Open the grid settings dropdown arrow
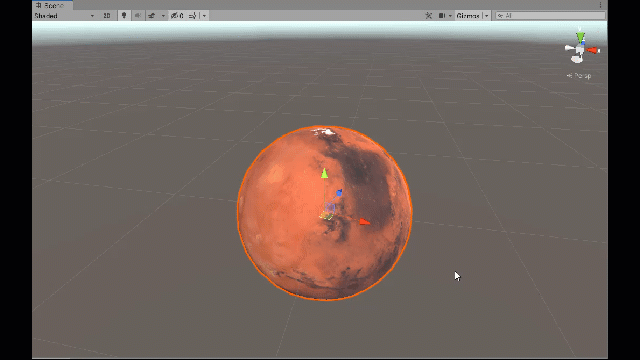The height and width of the screenshot is (360, 640). [204, 16]
